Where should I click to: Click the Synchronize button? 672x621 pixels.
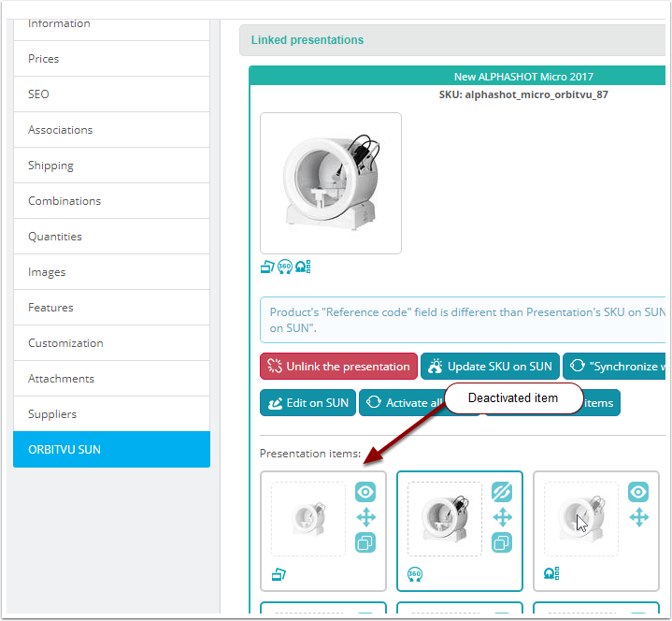[614, 367]
